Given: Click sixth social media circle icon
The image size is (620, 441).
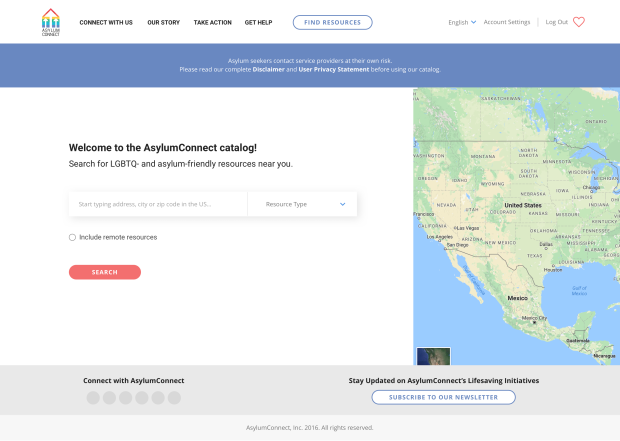Looking at the screenshot, I should (x=174, y=398).
